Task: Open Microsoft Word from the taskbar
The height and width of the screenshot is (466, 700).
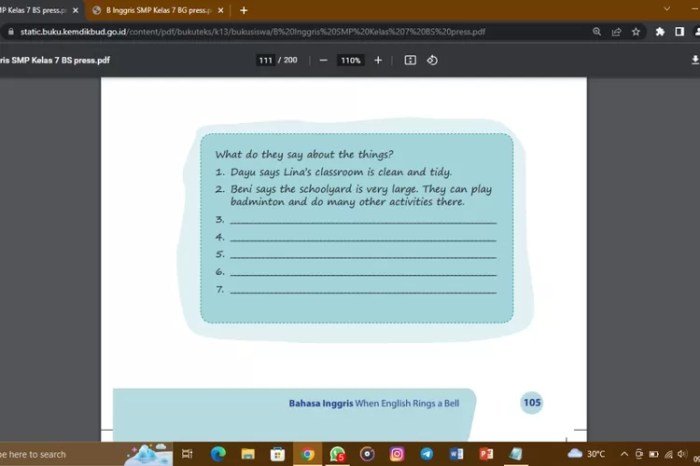Action: tap(456, 454)
